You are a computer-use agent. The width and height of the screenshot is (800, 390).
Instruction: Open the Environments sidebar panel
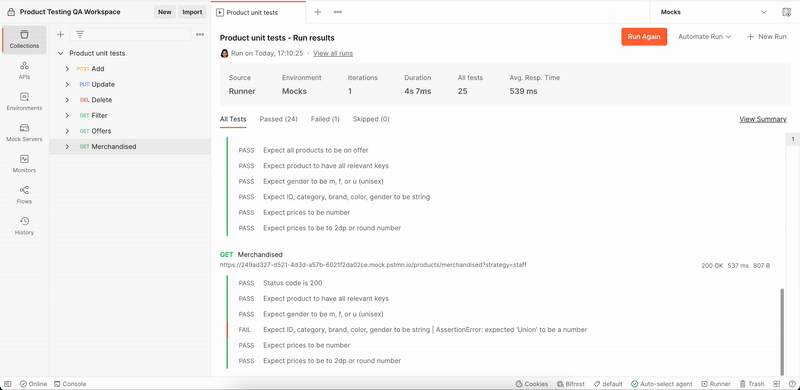[24, 102]
